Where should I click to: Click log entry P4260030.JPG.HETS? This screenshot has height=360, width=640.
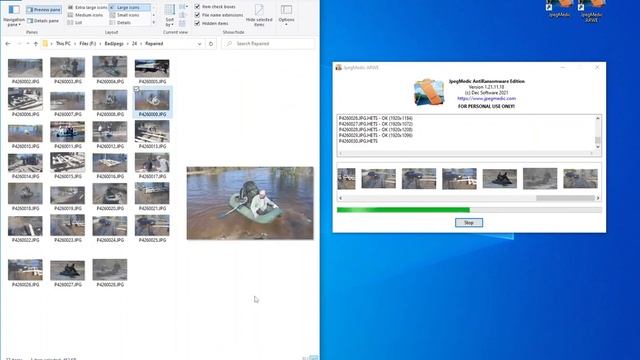pyautogui.click(x=358, y=141)
